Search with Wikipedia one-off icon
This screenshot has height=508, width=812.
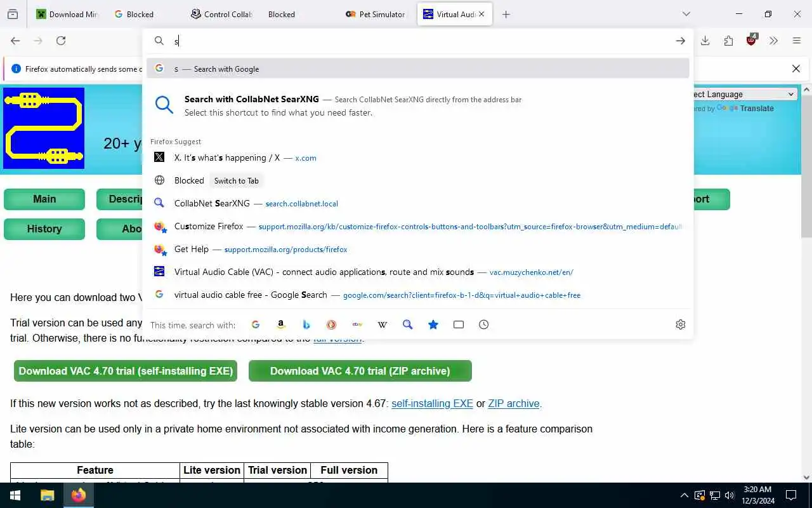[383, 324]
